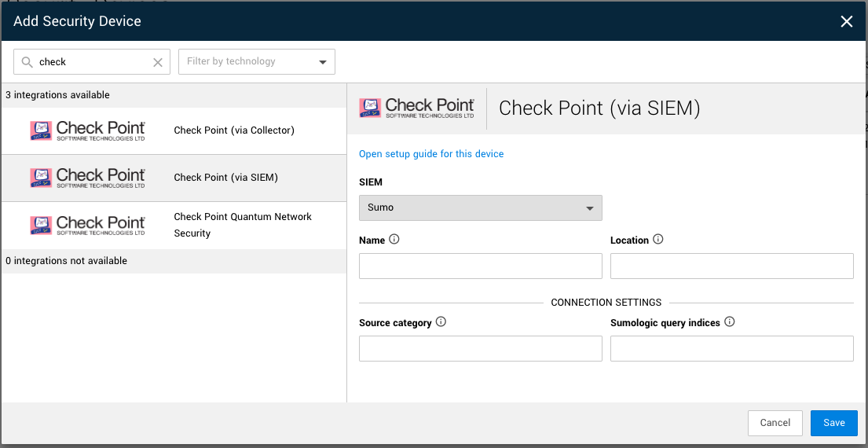Show the info tooltip next to Source category

(x=441, y=321)
